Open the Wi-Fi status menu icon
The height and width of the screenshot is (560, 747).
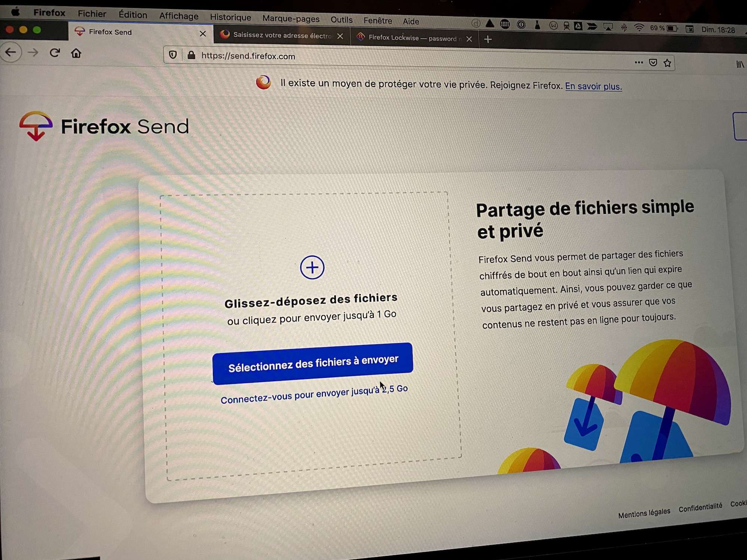coord(639,27)
